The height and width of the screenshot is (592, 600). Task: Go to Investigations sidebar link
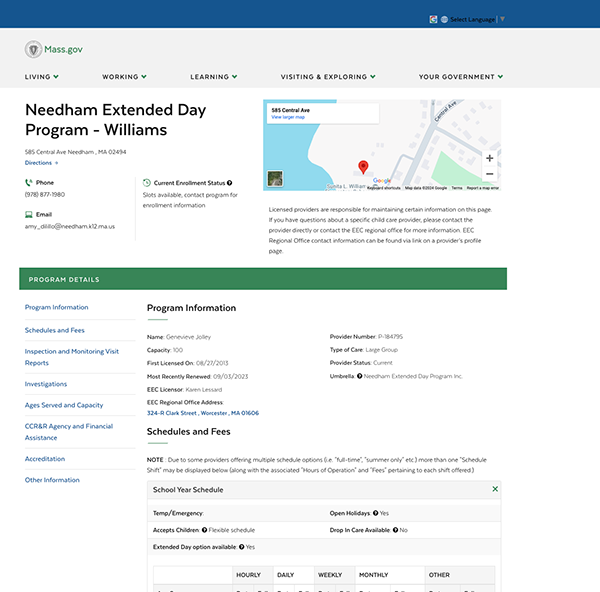[x=46, y=384]
